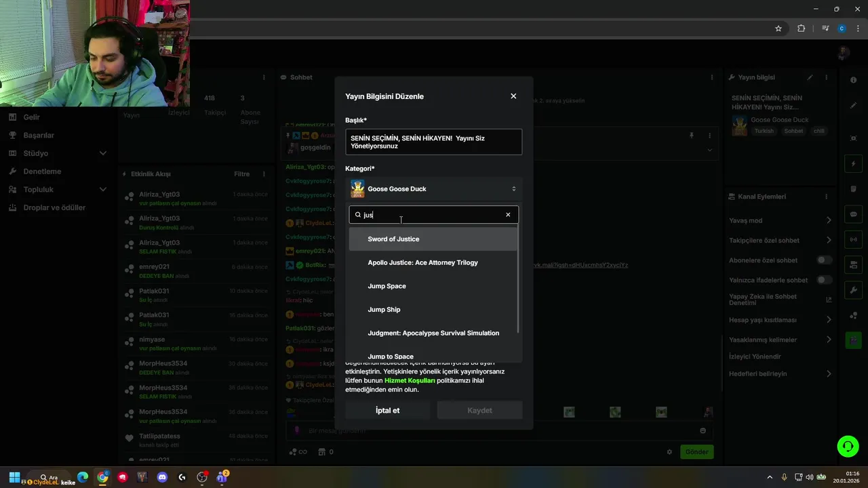This screenshot has height=488, width=868.
Task: Clear the category search field
Action: (x=508, y=215)
